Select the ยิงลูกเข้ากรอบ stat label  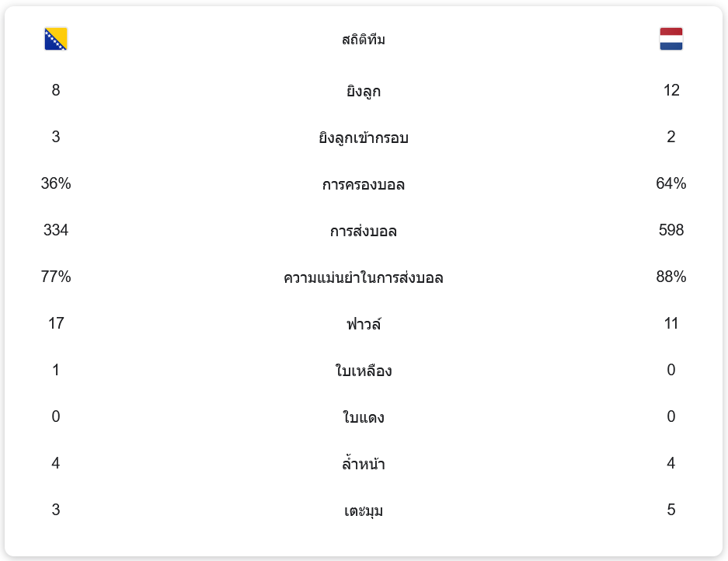point(364,138)
